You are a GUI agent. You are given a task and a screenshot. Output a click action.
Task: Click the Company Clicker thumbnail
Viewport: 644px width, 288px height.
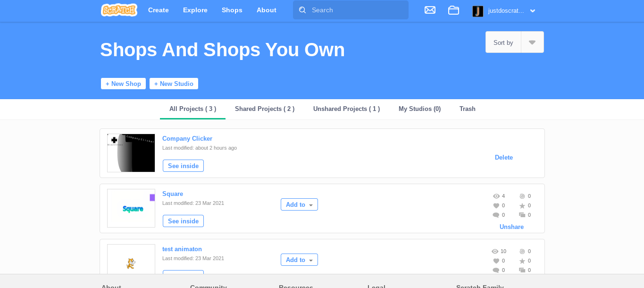click(131, 153)
